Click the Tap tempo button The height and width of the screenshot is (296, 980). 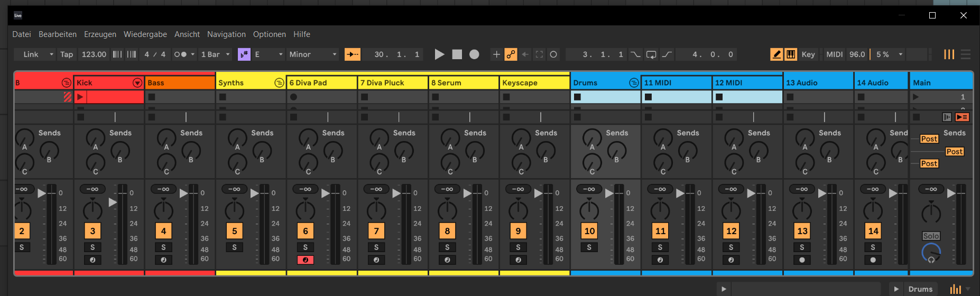[x=67, y=54]
